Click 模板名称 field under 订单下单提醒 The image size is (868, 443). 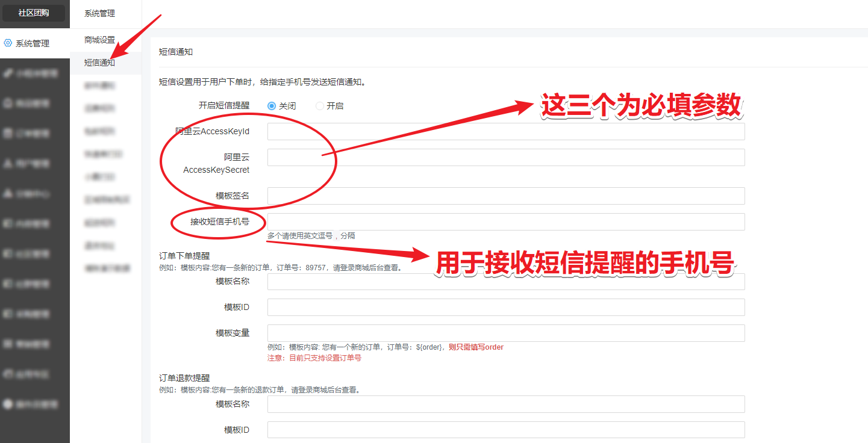click(506, 282)
